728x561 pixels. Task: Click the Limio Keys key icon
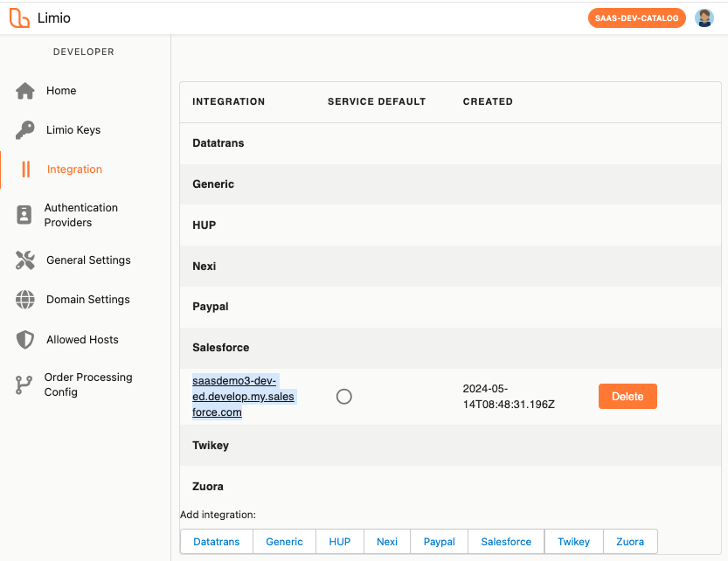[x=25, y=130]
